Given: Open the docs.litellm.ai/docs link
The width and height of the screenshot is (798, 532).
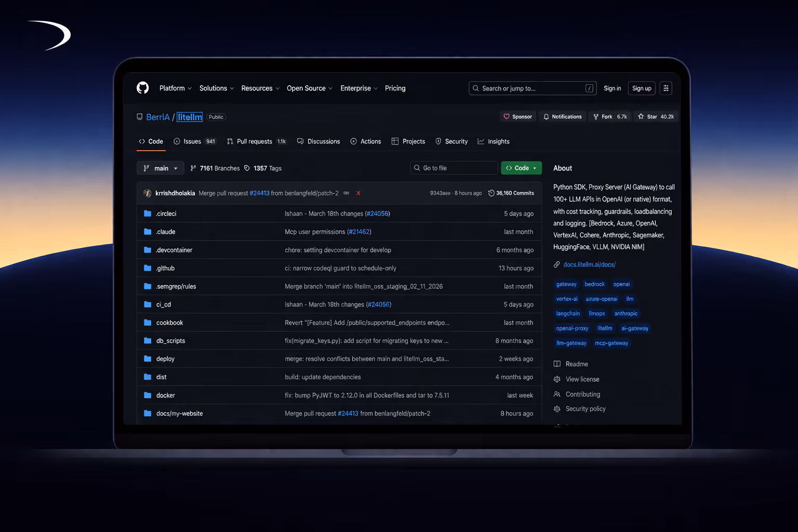Looking at the screenshot, I should (589, 264).
